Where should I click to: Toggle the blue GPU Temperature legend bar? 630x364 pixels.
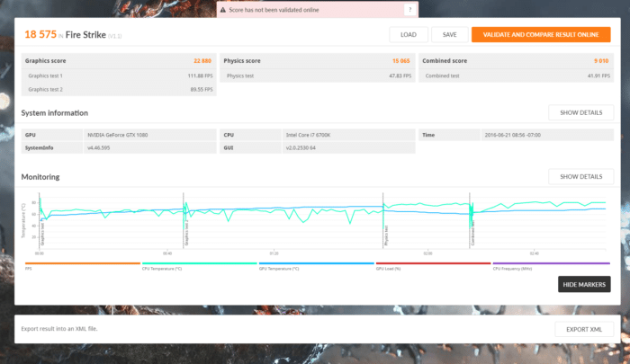317,263
